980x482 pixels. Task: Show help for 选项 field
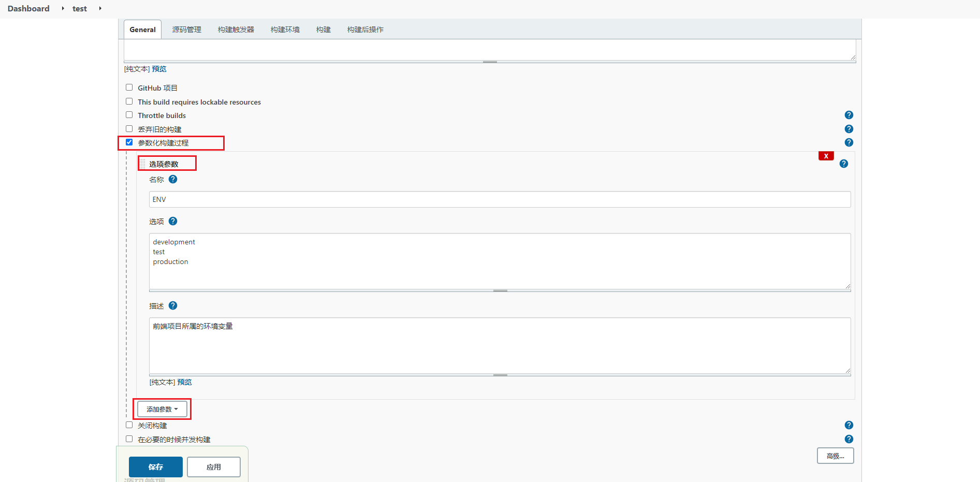pyautogui.click(x=173, y=221)
